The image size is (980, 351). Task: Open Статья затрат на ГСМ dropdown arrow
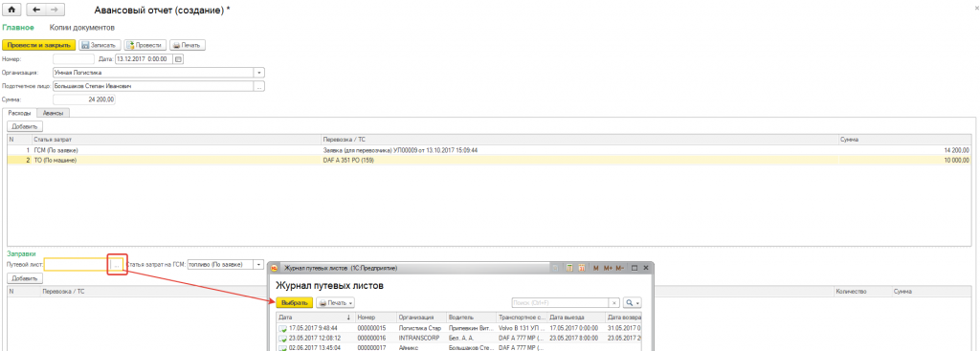(258, 265)
